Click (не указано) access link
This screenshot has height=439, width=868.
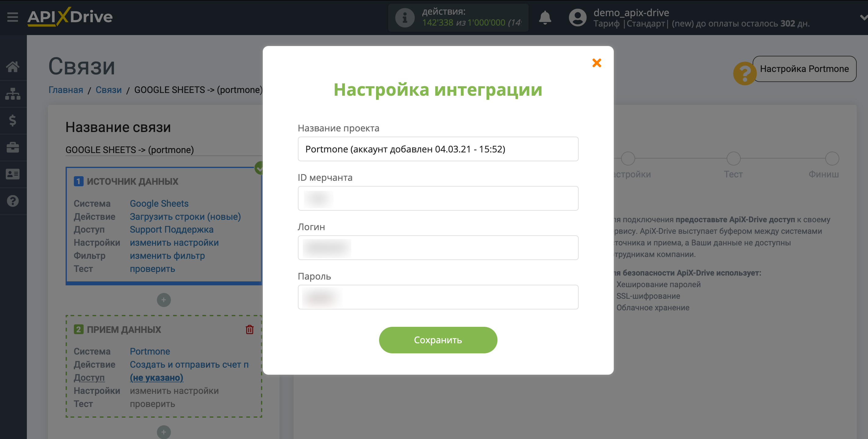pos(157,377)
